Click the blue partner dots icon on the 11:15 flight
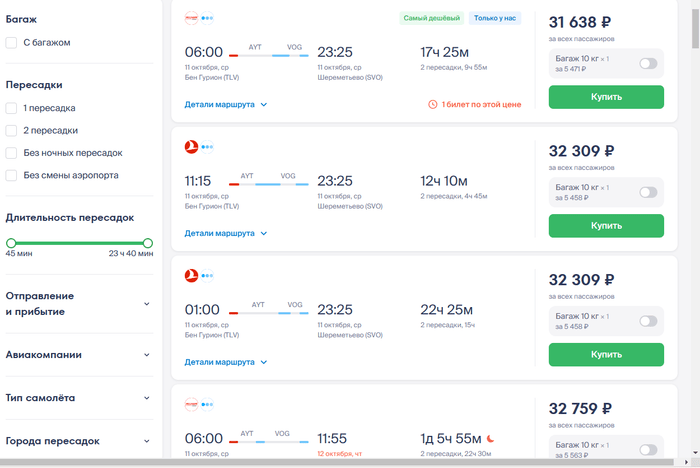Image resolution: width=700 pixels, height=468 pixels. (207, 147)
